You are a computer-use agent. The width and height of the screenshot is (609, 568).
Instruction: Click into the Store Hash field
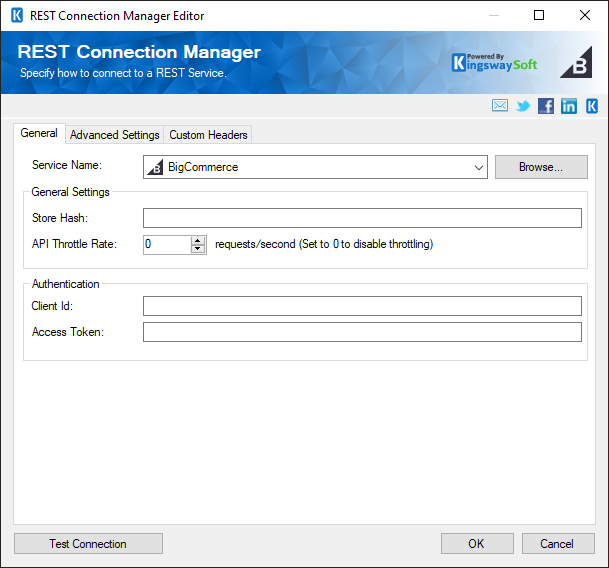click(362, 218)
